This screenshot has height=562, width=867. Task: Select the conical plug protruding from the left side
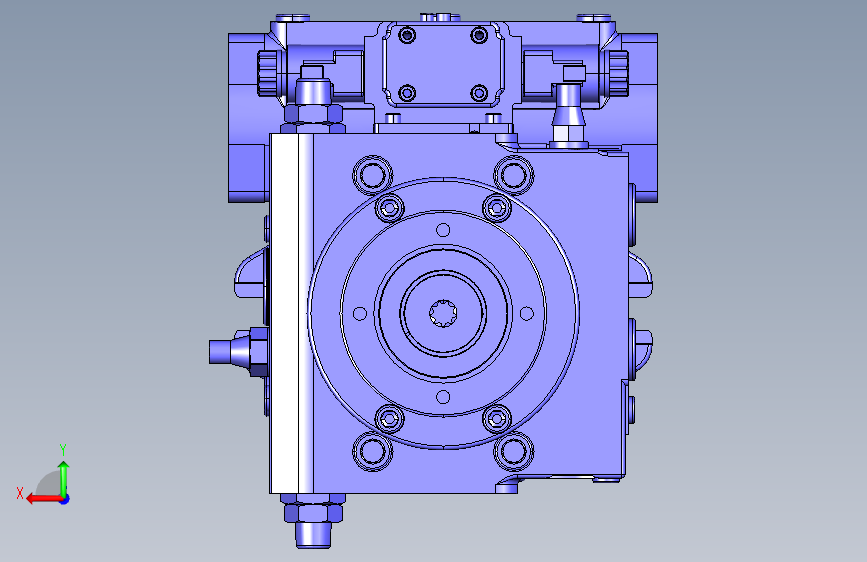click(x=238, y=351)
